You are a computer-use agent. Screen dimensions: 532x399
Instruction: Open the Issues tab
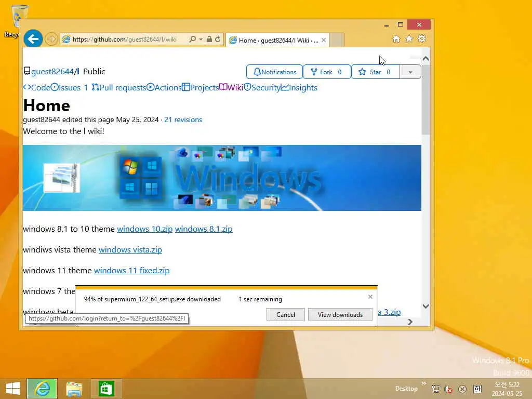pos(70,87)
